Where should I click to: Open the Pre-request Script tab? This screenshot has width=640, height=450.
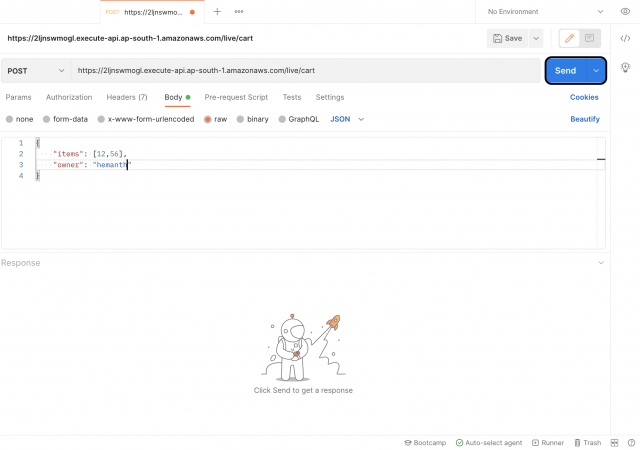coord(236,97)
